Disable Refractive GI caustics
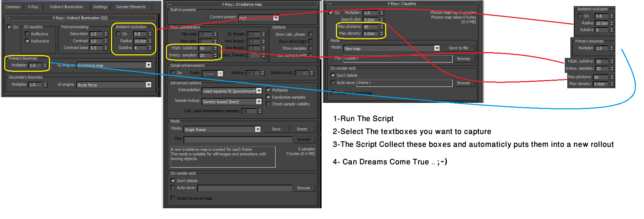The width and height of the screenshot is (644, 219). (27, 41)
